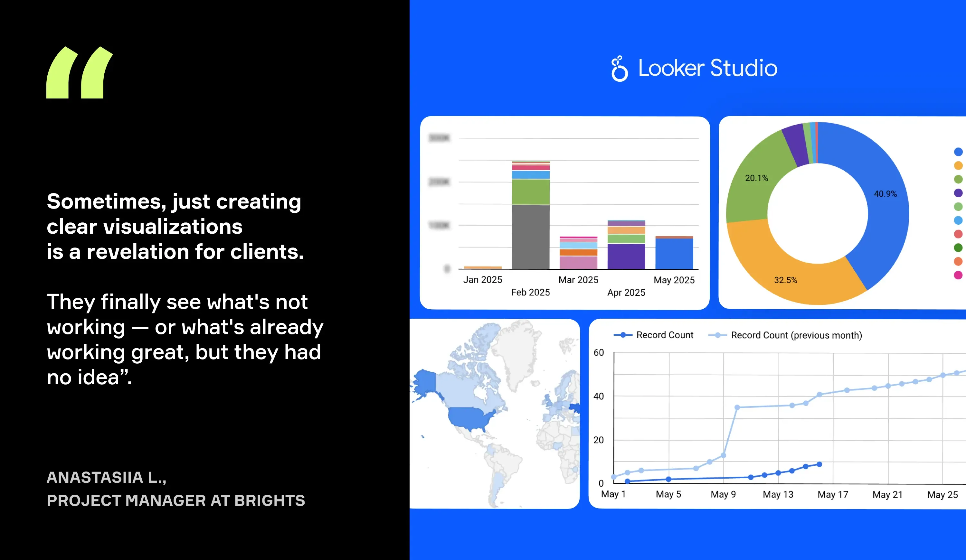Click the pink bottom segment of Mar 2025 bar
The image size is (966, 560).
(x=578, y=263)
